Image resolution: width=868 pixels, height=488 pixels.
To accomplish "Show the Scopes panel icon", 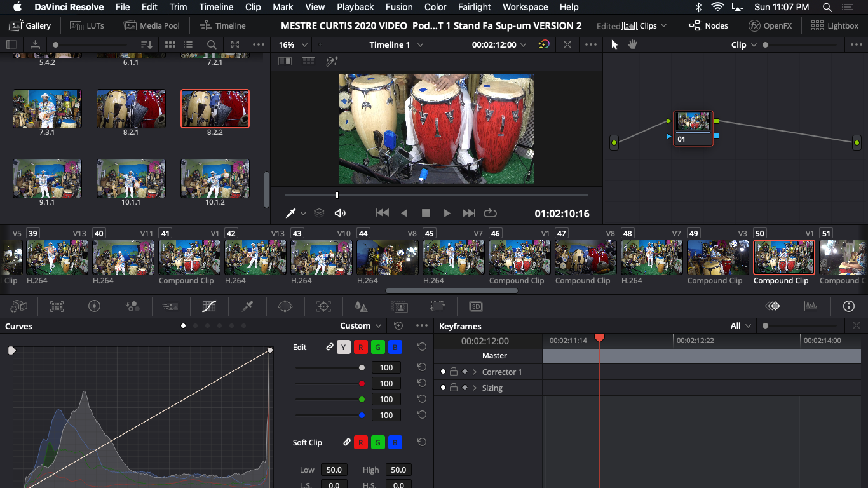I will click(810, 306).
